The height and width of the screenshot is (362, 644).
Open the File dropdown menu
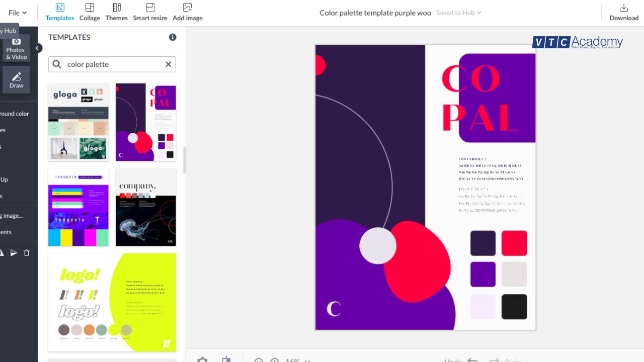(x=18, y=13)
